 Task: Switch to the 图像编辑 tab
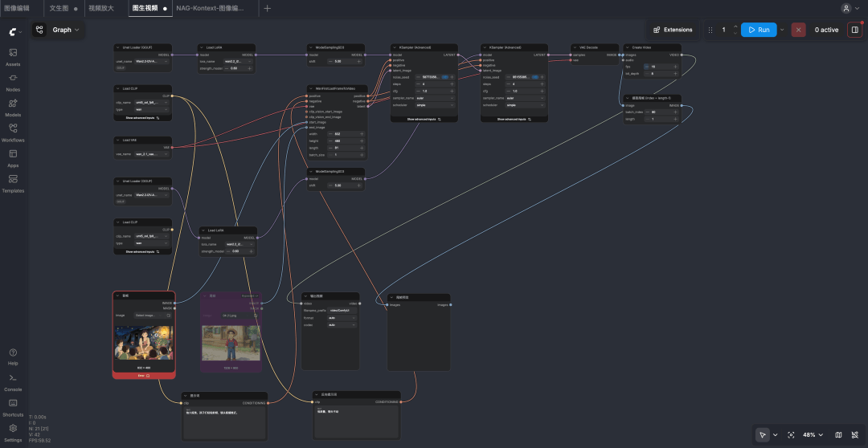pyautogui.click(x=17, y=8)
